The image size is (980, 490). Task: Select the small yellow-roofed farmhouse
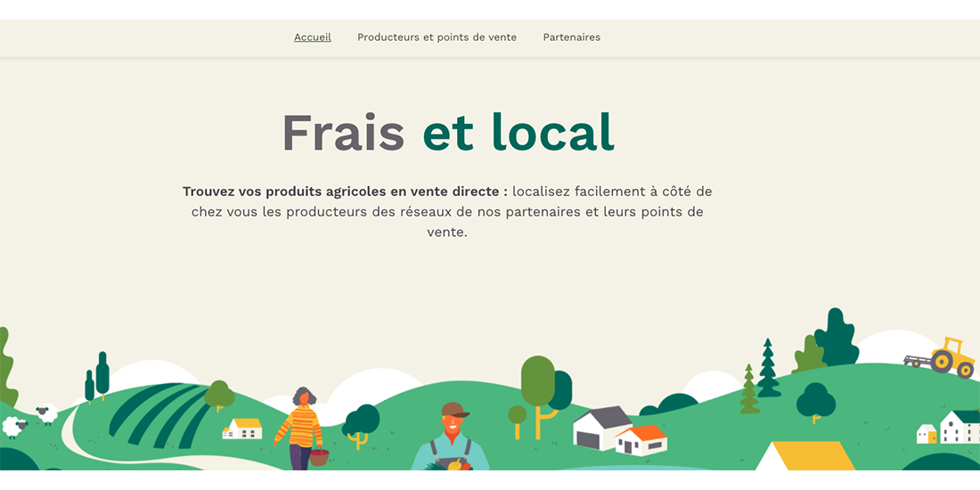point(242,429)
